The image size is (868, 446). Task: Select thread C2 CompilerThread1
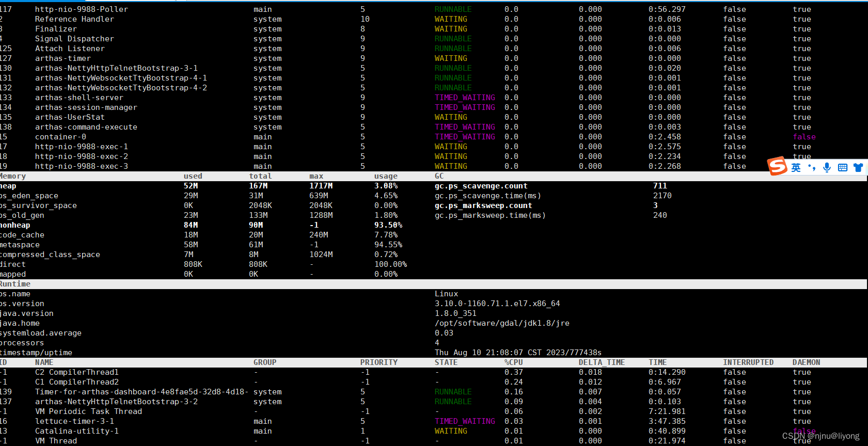point(77,372)
